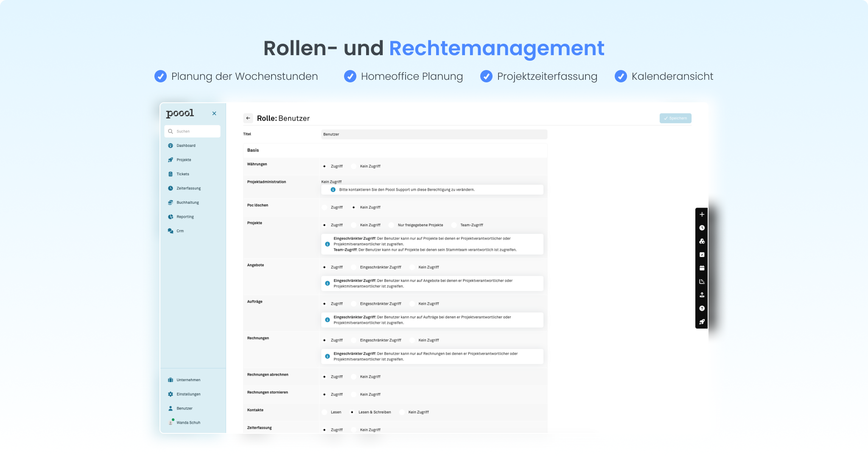Open the Tickets section

coord(182,174)
